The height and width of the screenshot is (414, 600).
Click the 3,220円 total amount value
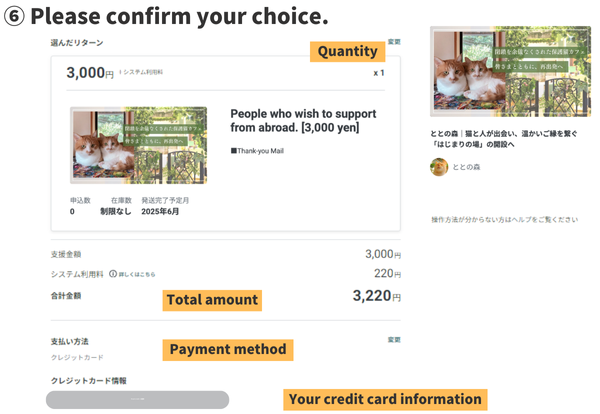coord(376,296)
